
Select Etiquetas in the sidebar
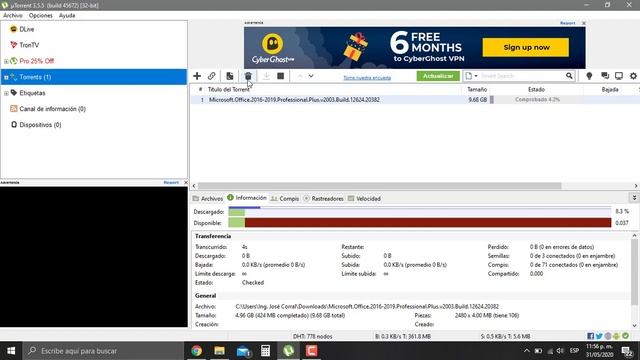click(32, 93)
